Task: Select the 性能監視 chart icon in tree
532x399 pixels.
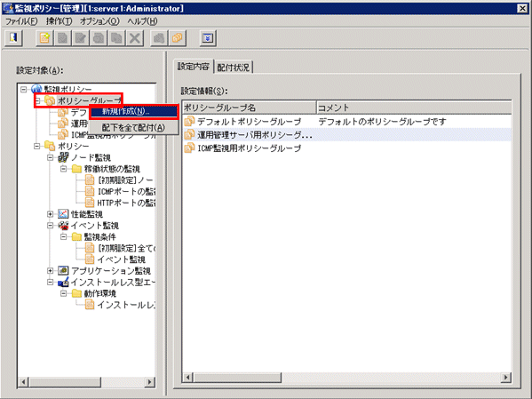Action: click(63, 214)
